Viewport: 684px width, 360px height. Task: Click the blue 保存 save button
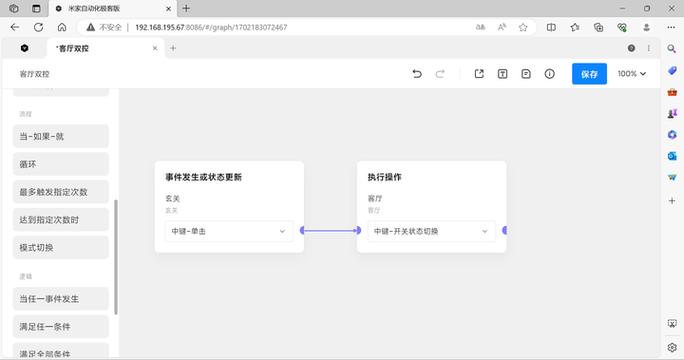click(x=589, y=74)
